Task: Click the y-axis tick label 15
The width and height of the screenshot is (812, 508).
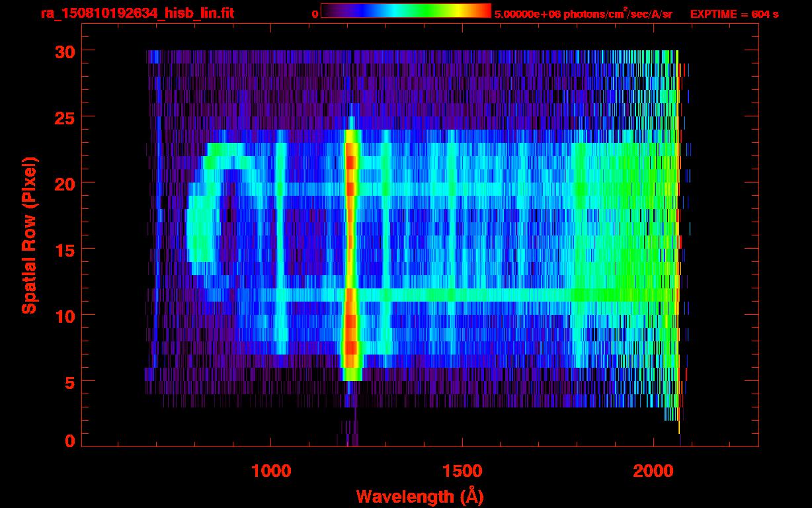Action: 64,249
